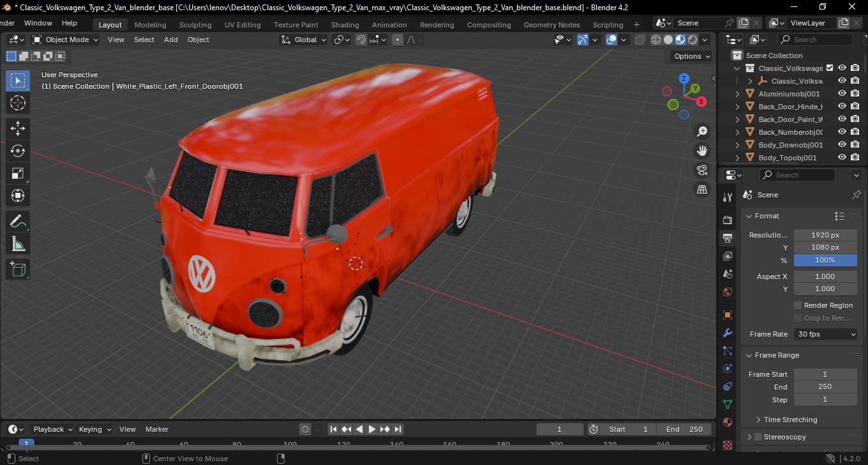Activate the Scale tool

(18, 173)
